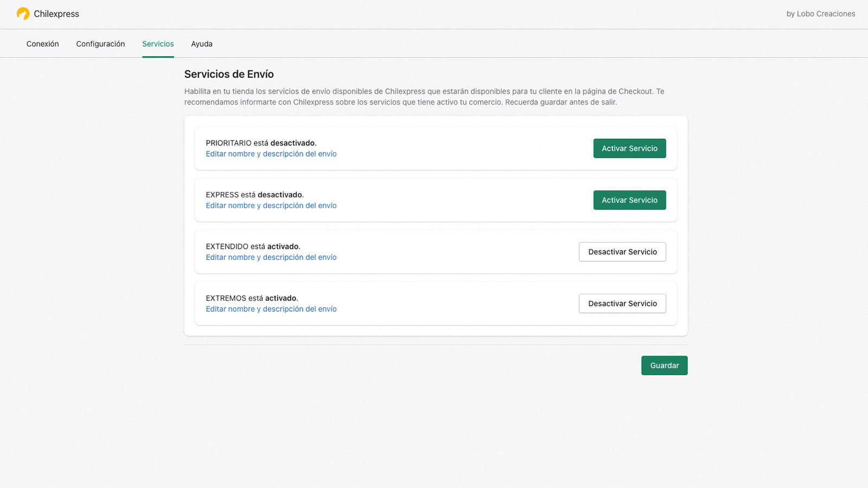Select the Servicios tab
868x488 pixels.
pyautogui.click(x=158, y=44)
